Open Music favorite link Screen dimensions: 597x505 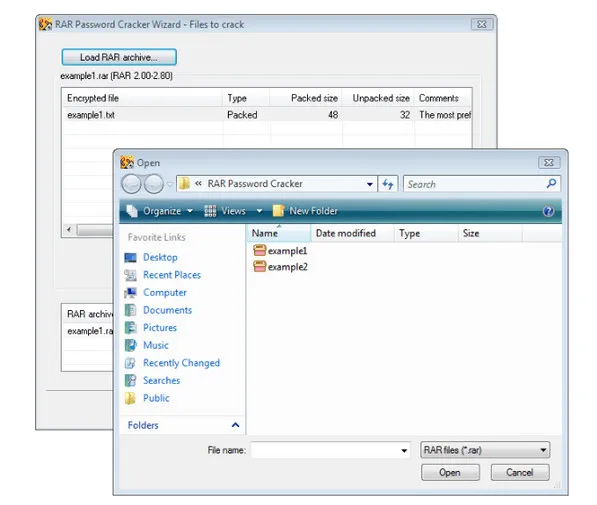(156, 345)
